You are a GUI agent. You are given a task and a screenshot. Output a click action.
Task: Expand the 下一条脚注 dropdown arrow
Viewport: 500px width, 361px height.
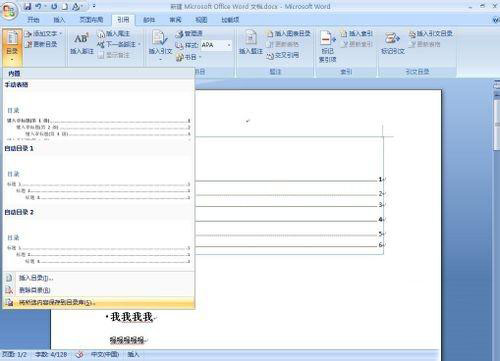(139, 44)
